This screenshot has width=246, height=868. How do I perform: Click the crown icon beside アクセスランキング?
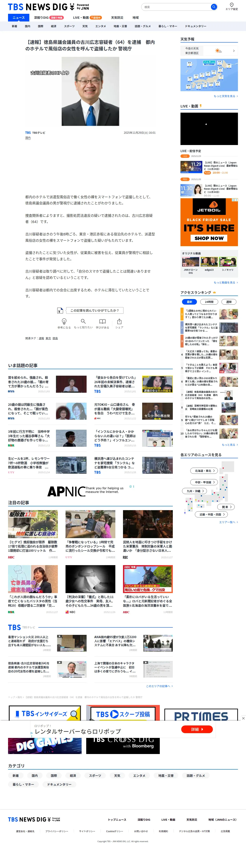tap(214, 293)
